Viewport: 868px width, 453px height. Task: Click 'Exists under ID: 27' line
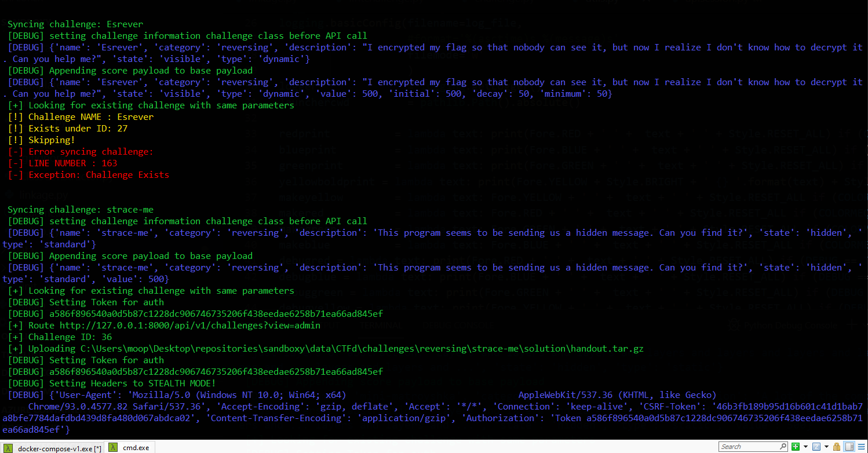[x=68, y=129]
